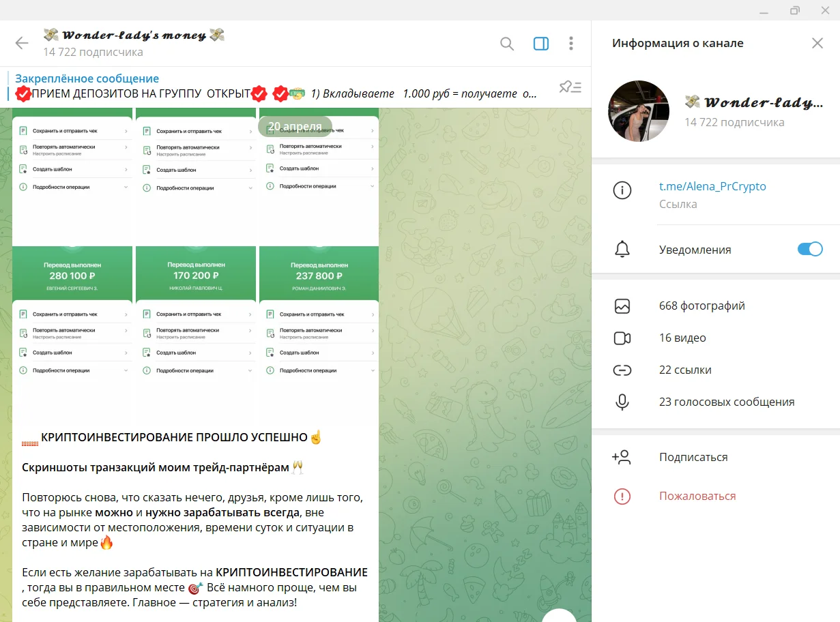Open the t.me/Alena_PrCrypto channel link
The height and width of the screenshot is (622, 840).
712,186
